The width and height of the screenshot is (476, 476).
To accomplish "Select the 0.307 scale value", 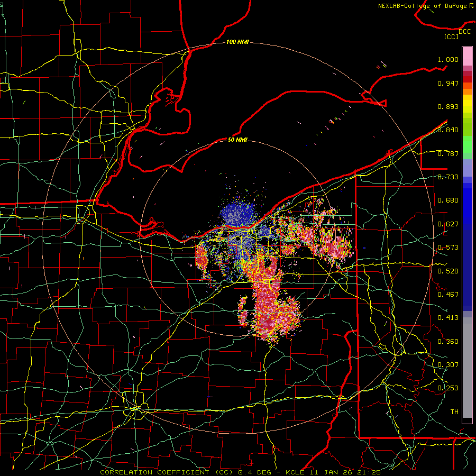I will [x=448, y=365].
